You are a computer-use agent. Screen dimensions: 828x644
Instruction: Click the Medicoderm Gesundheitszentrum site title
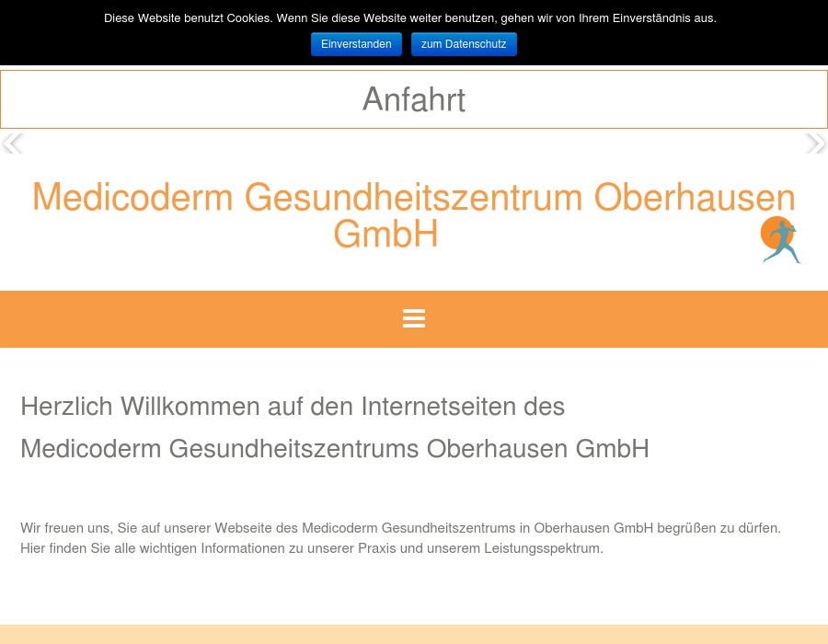click(x=413, y=213)
